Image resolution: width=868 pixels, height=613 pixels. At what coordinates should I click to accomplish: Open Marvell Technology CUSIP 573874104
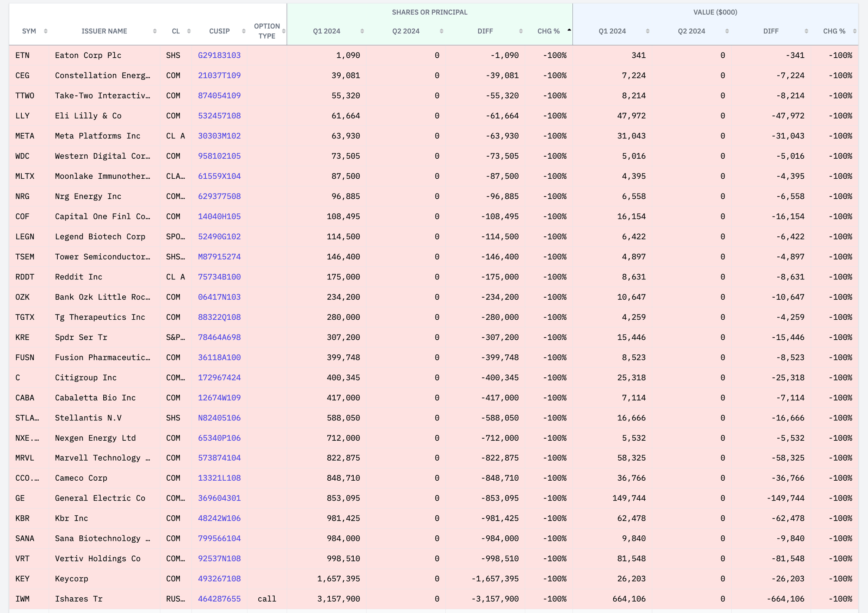tap(219, 458)
